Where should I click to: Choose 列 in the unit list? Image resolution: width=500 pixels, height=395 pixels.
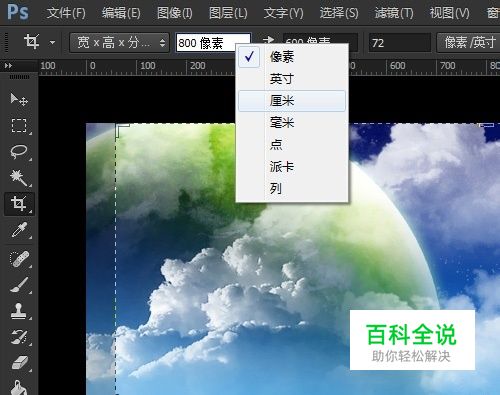point(292,188)
